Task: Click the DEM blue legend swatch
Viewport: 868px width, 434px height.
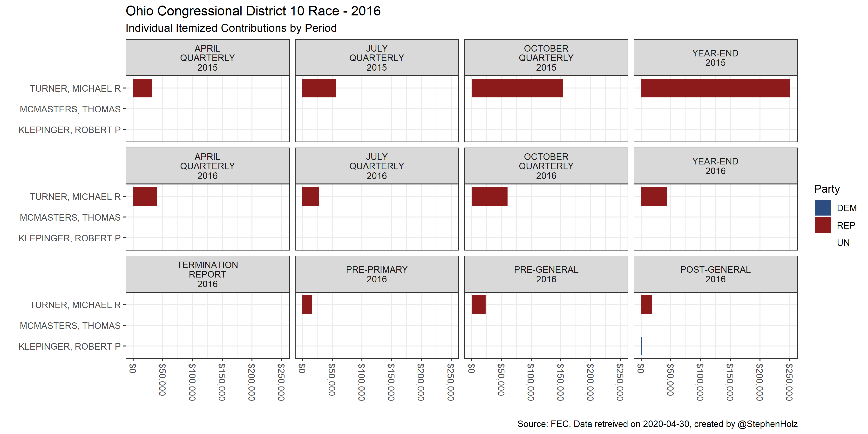Action: [x=822, y=208]
